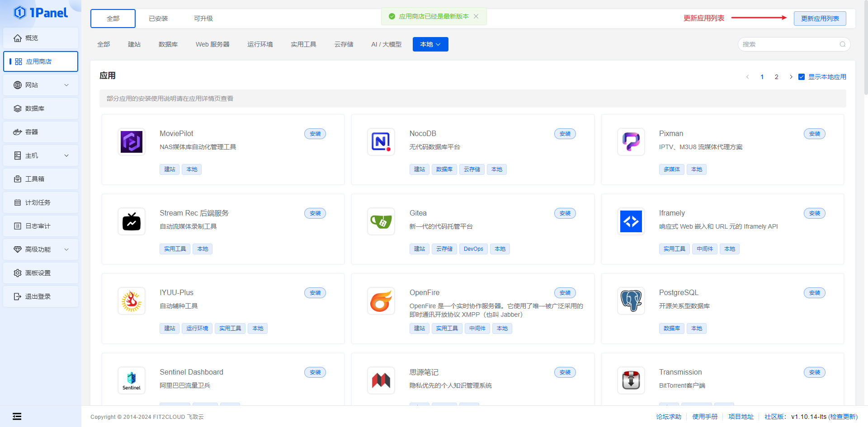
Task: Uncheck the 显示本地应用 checkbox
Action: pyautogui.click(x=802, y=77)
